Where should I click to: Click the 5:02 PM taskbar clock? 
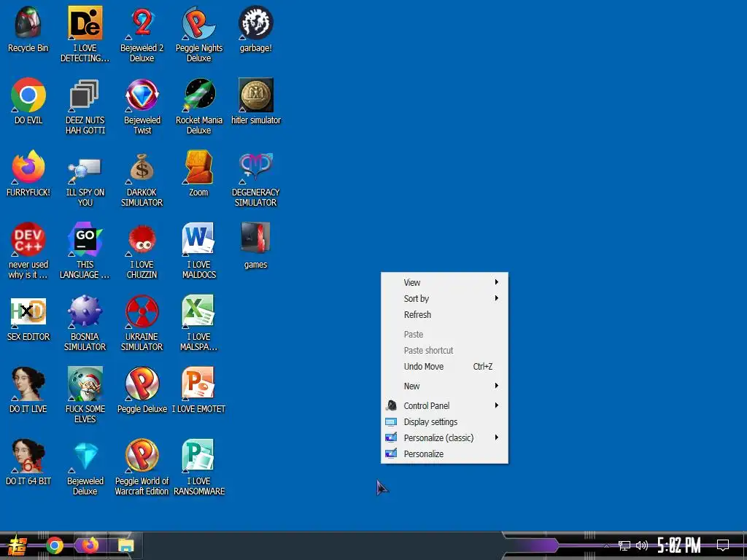(679, 545)
